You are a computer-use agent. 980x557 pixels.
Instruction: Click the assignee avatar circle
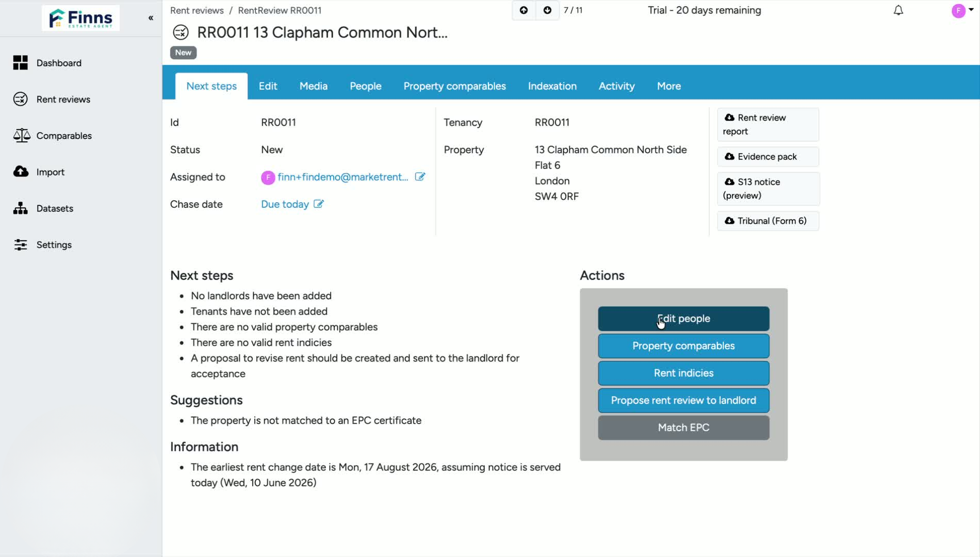[x=268, y=177]
